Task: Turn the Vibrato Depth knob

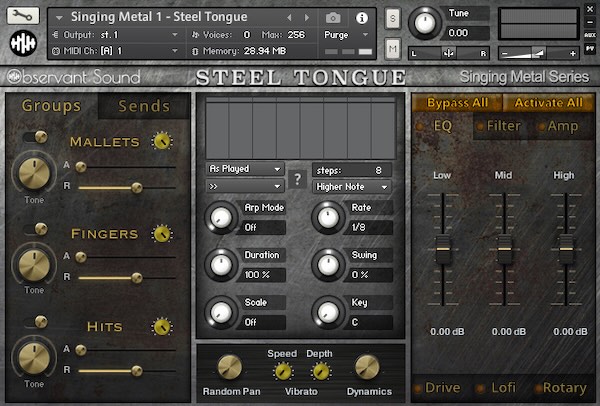Action: coord(320,371)
